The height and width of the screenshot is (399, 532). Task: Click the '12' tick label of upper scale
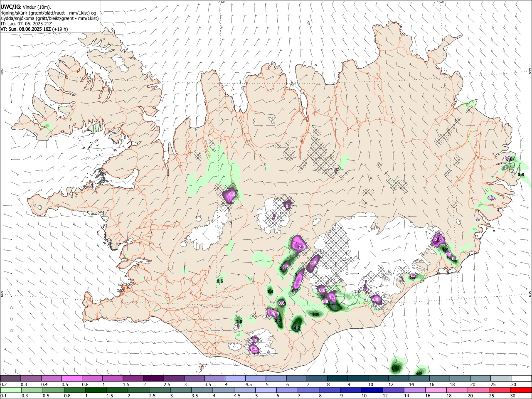click(391, 385)
